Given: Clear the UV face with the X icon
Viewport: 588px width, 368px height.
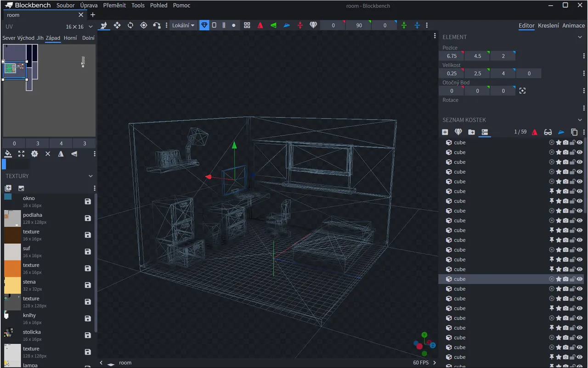Looking at the screenshot, I should (48, 154).
